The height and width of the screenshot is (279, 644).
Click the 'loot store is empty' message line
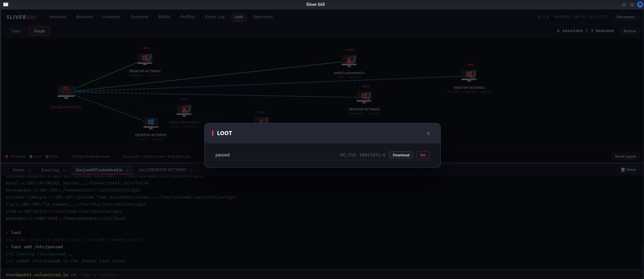(75, 240)
